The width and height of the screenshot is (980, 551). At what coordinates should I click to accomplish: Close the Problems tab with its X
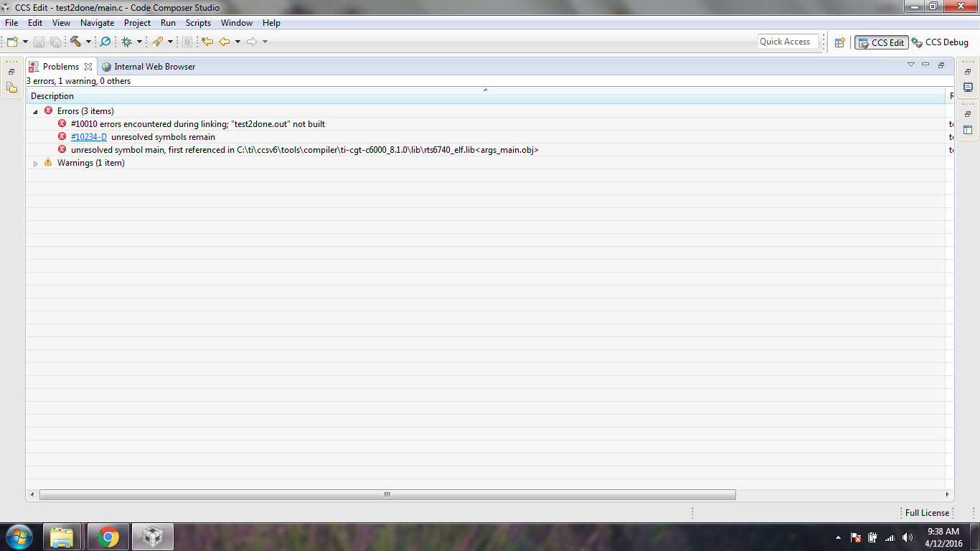(88, 67)
